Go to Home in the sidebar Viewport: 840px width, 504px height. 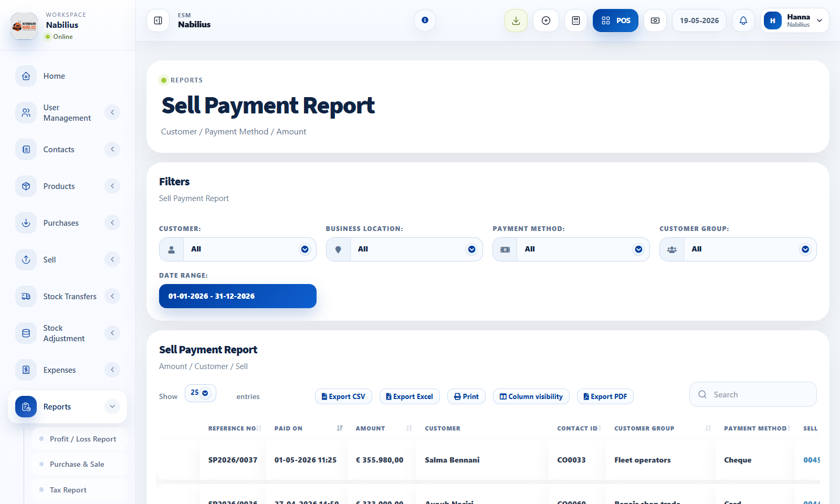coord(54,76)
